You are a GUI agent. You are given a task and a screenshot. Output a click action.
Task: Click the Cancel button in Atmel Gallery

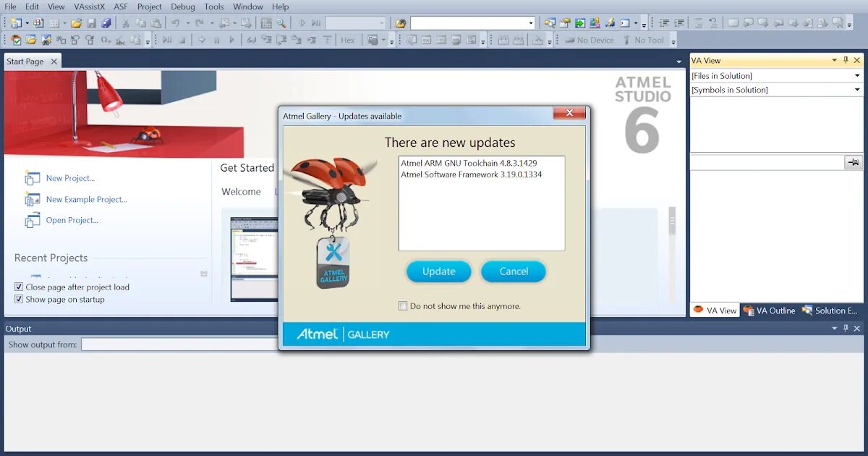[x=514, y=271]
